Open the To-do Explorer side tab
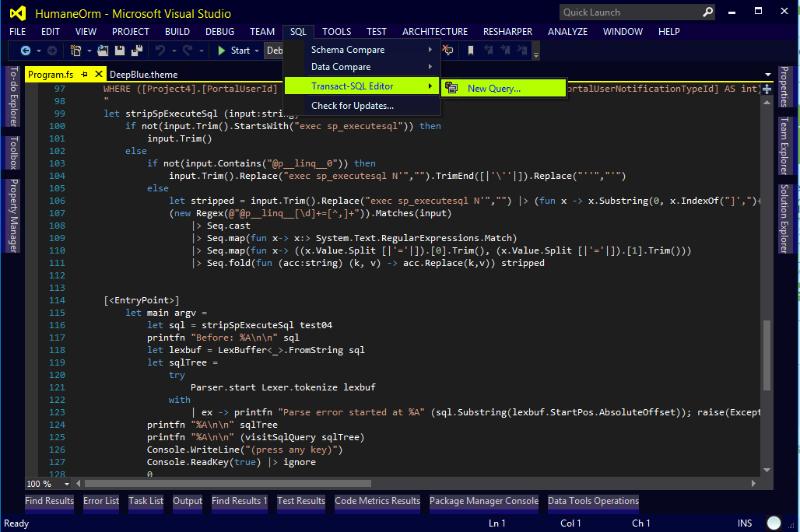 pos(14,96)
